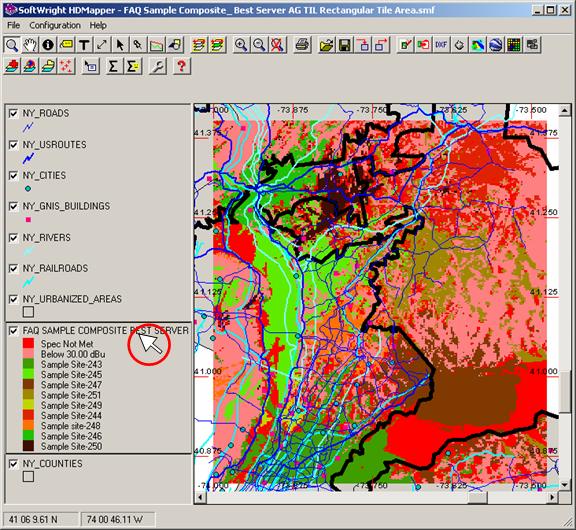Toggle the NY_ROADS layer checkbox
The image size is (576, 530).
(x=13, y=113)
